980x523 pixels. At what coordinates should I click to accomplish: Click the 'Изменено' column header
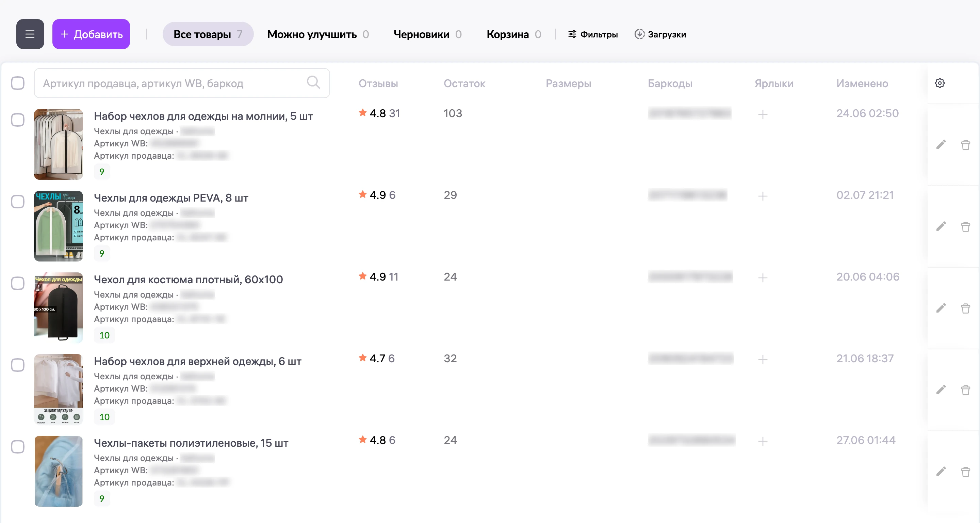point(862,83)
